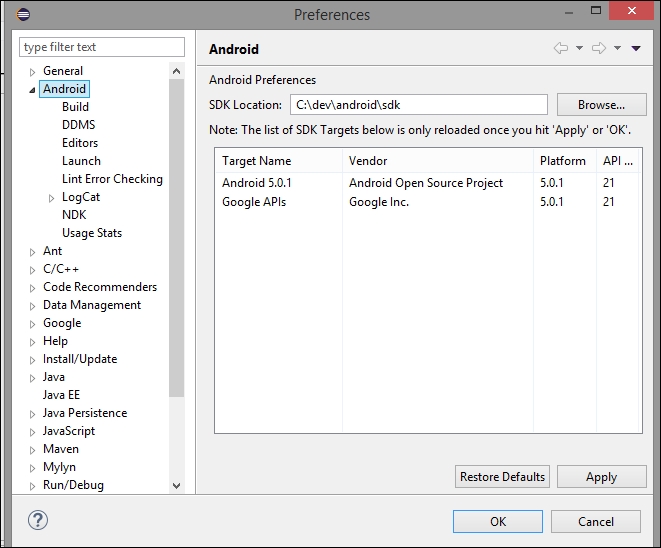Open the Editors preferences page
The image size is (661, 548).
pos(80,143)
